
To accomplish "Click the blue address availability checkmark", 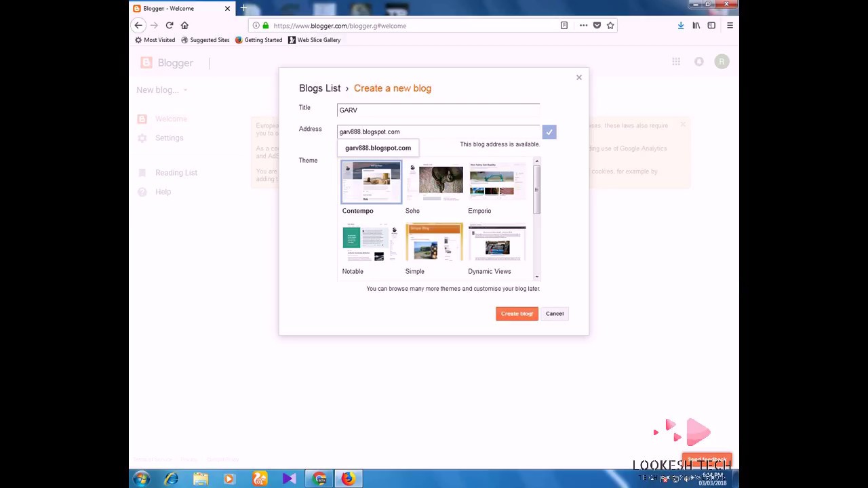I will point(549,132).
